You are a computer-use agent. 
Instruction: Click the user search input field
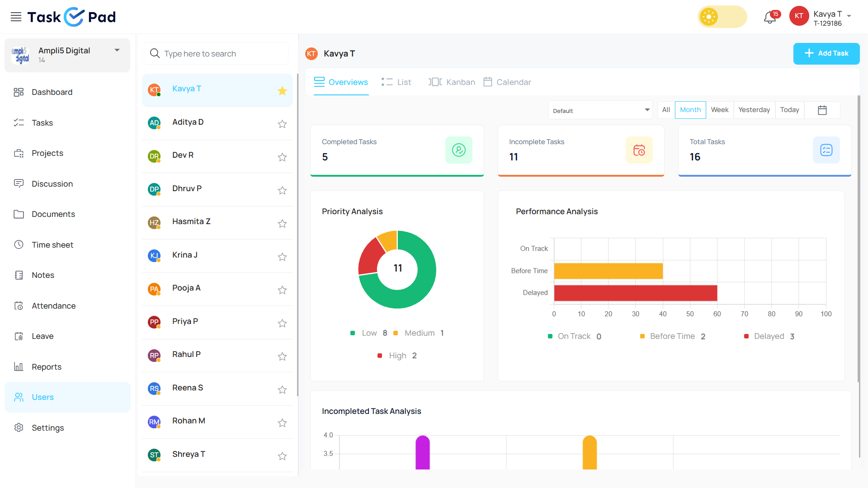click(216, 54)
